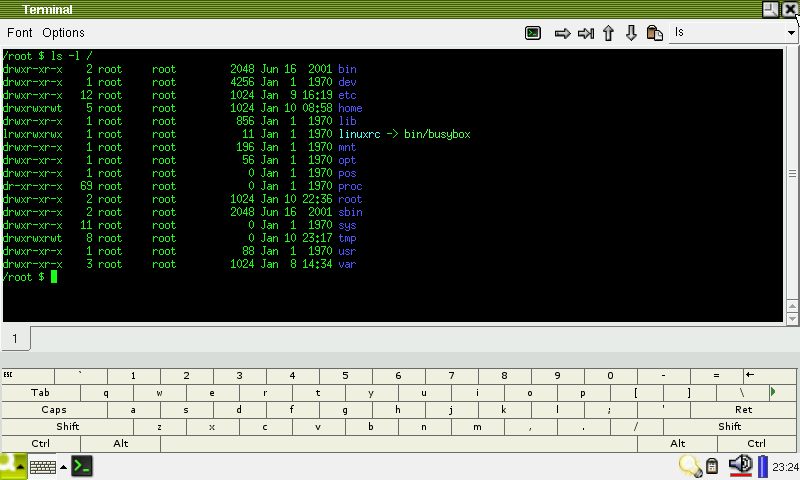This screenshot has height=480, width=800.
Task: Click the clipboard Paste toolbar icon
Action: coord(655,33)
